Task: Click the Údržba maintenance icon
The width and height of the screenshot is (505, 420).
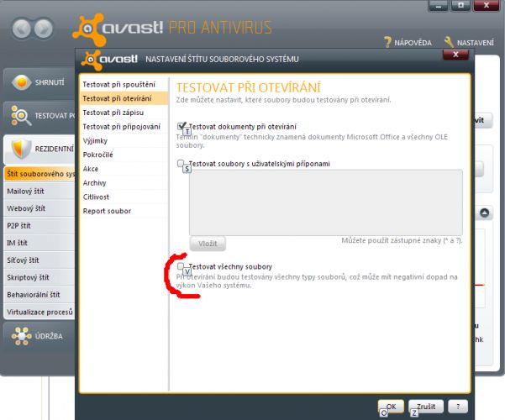Action: coord(21,336)
